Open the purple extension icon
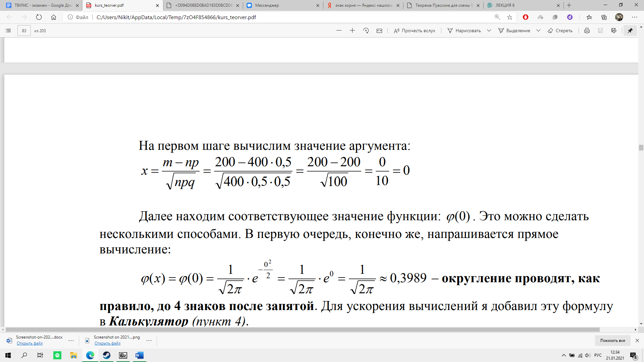This screenshot has height=362, width=644. (570, 17)
